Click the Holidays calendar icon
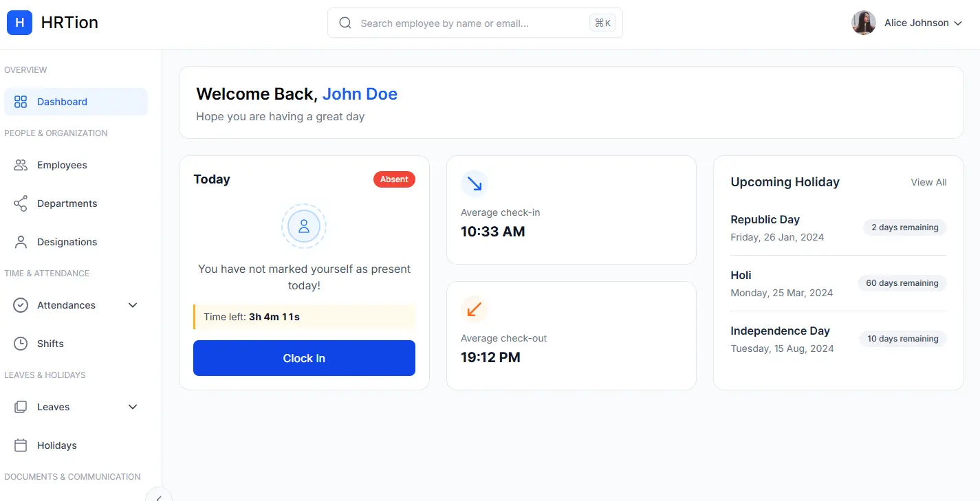Viewport: 980px width, 501px height. click(21, 445)
